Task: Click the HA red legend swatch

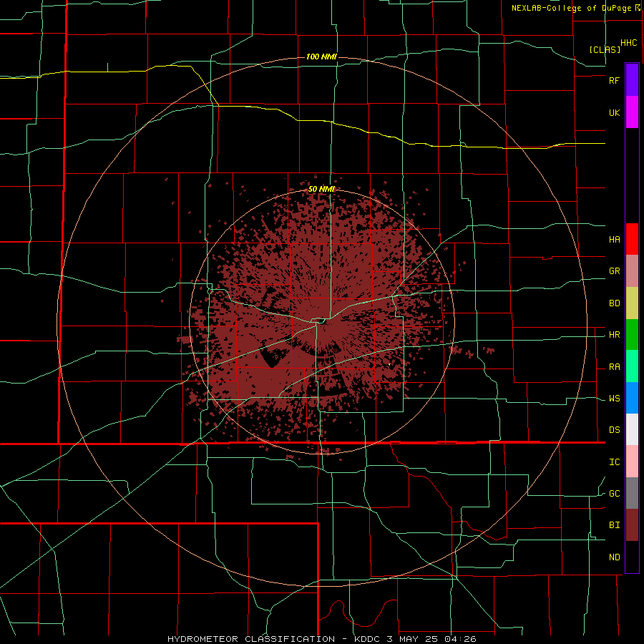Action: (x=632, y=239)
